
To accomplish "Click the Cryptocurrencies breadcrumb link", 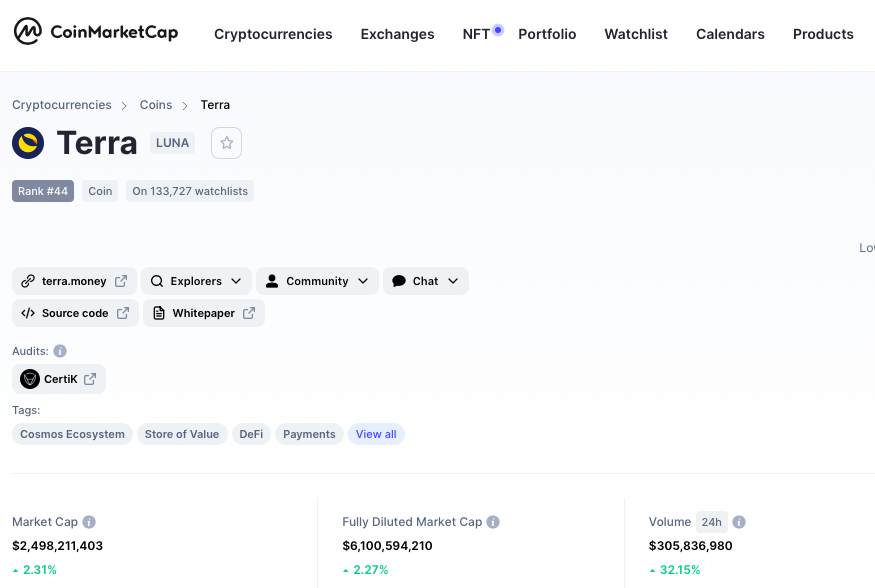I will click(62, 105).
